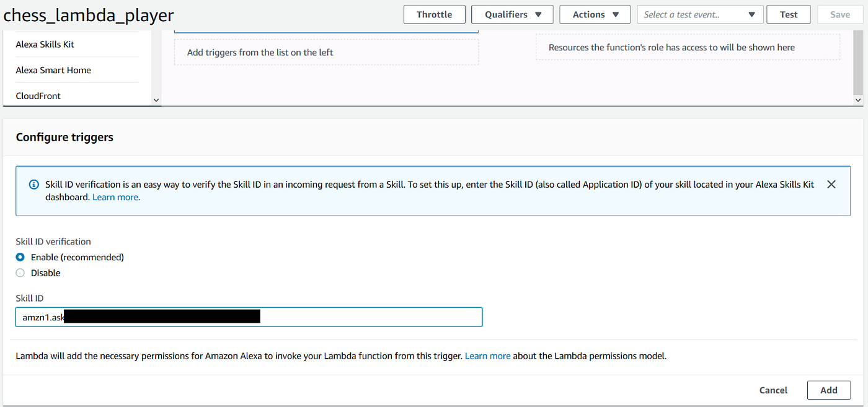Open the Actions dropdown menu

[x=595, y=14]
